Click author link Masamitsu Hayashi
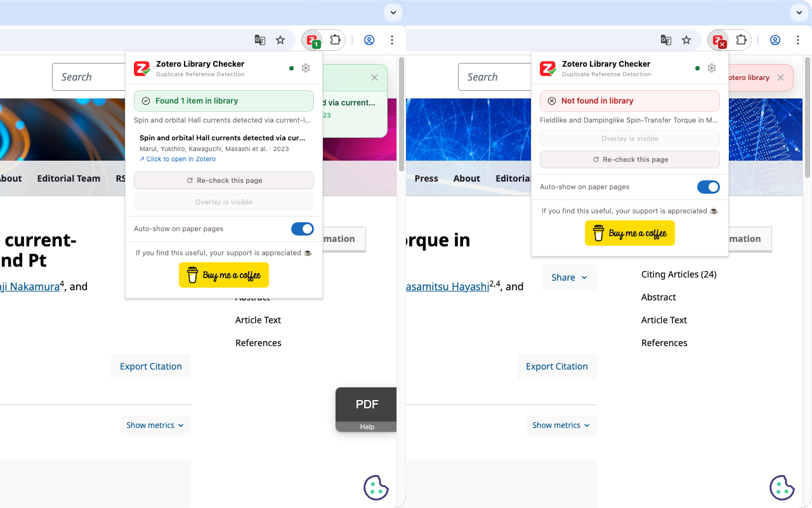The height and width of the screenshot is (508, 812). click(x=448, y=286)
